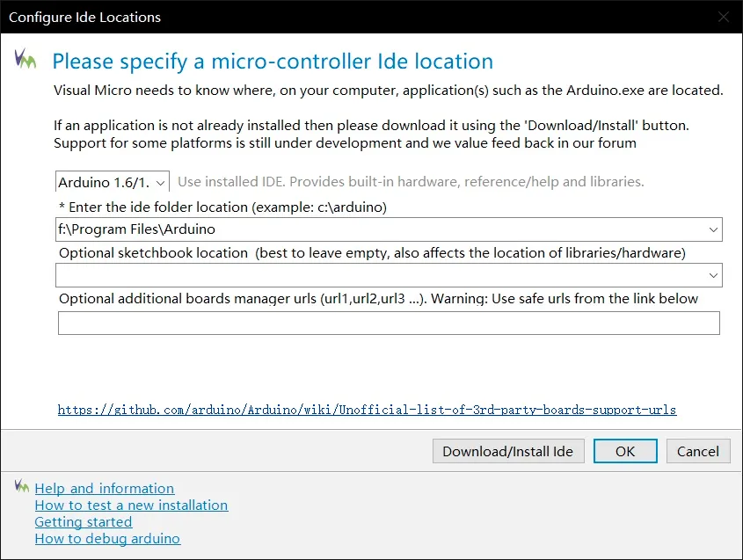Click the Cancel button
The height and width of the screenshot is (560, 743).
[698, 451]
